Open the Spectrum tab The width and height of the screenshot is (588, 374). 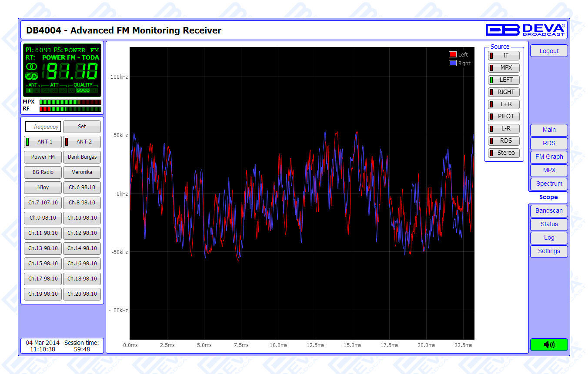[x=548, y=184]
